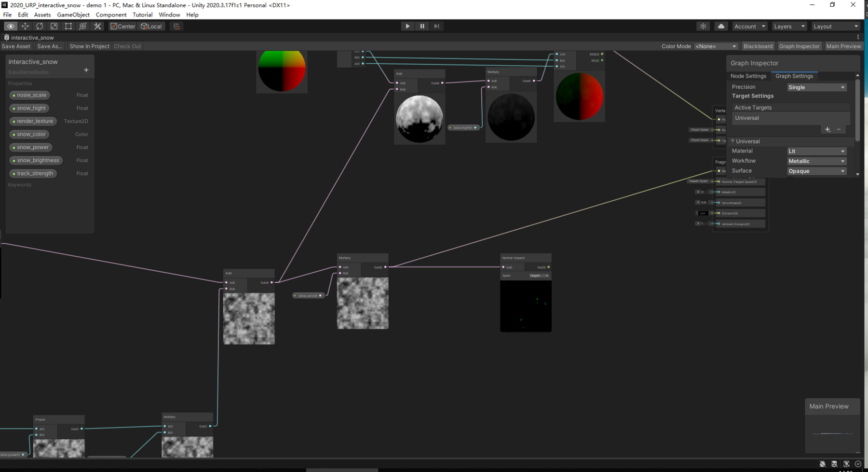The height and width of the screenshot is (472, 868).
Task: Open the Color Mode dropdown
Action: click(716, 46)
